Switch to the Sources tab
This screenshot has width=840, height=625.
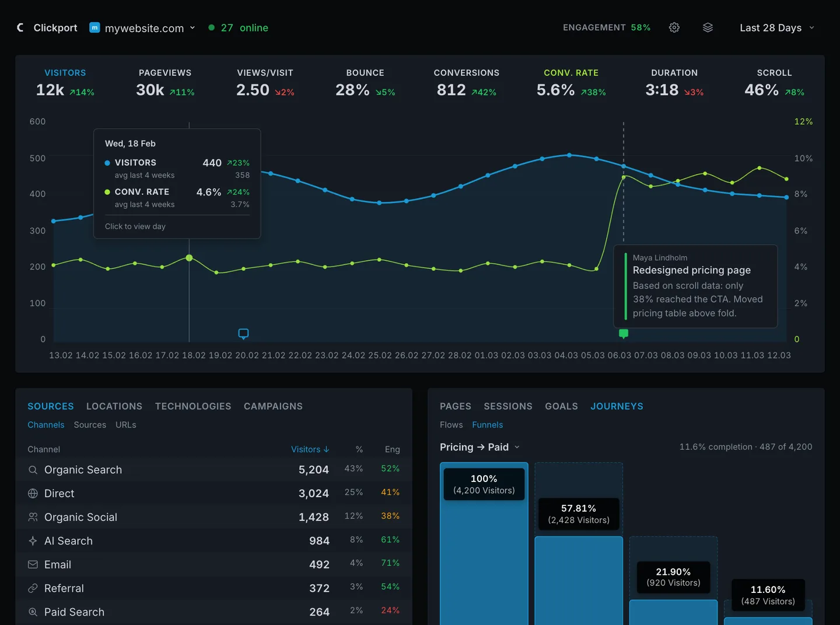tap(51, 406)
